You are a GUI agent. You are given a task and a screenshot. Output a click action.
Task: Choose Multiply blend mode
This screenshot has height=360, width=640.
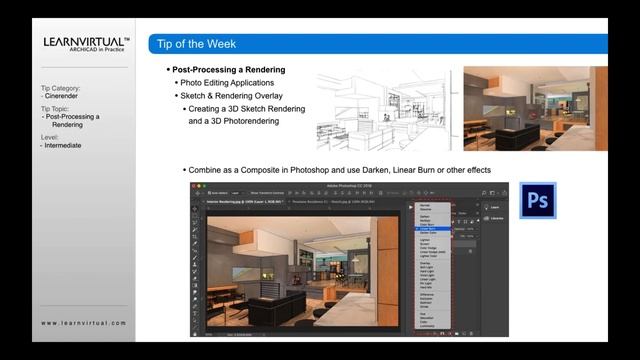(x=425, y=220)
